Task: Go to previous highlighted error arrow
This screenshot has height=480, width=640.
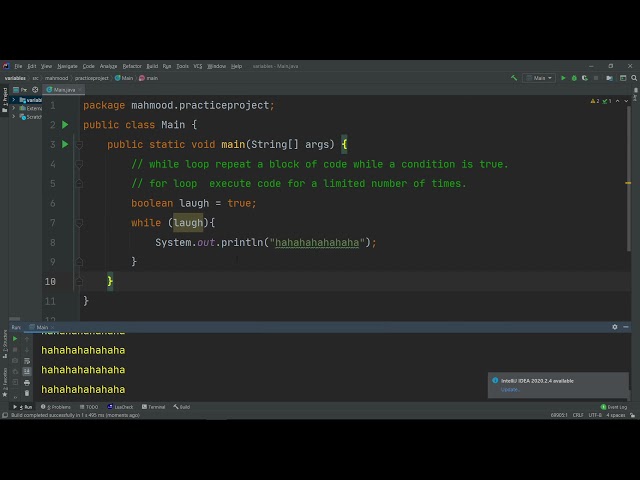Action: coord(618,101)
